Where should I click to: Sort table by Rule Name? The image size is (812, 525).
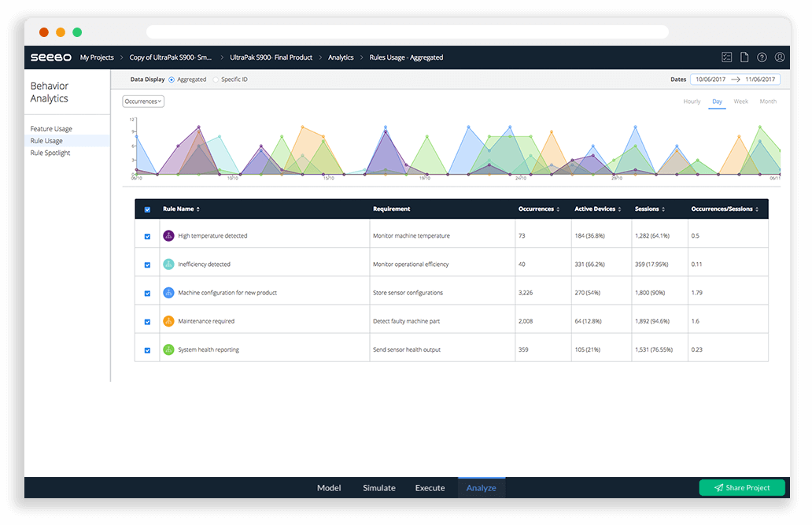[x=181, y=209]
